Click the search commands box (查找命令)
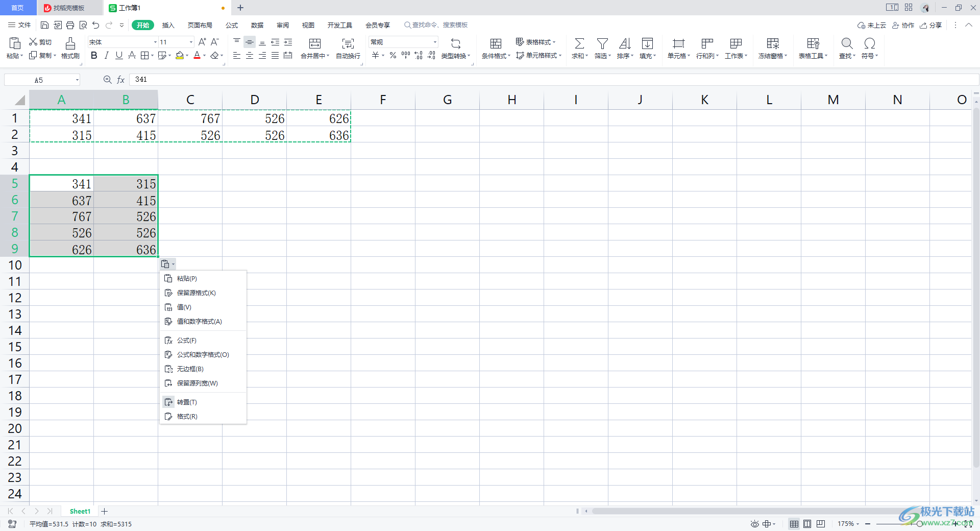Image resolution: width=980 pixels, height=531 pixels. pos(436,25)
